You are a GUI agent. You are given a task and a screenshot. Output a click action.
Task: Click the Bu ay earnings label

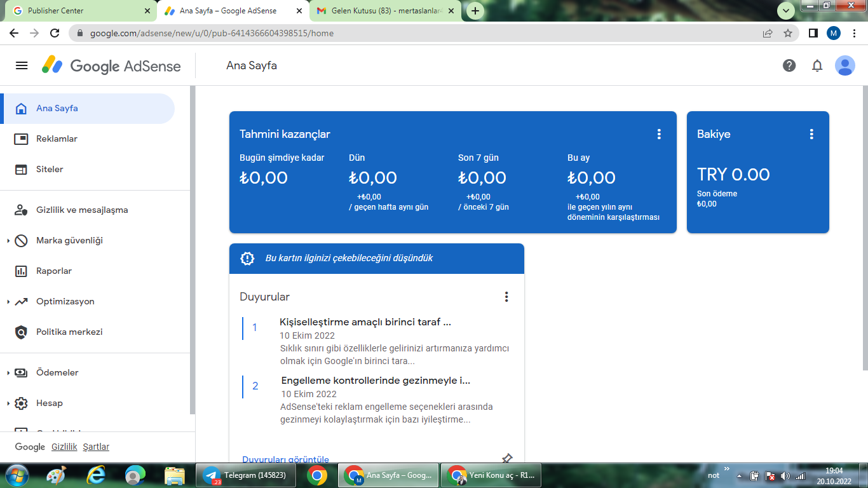579,158
